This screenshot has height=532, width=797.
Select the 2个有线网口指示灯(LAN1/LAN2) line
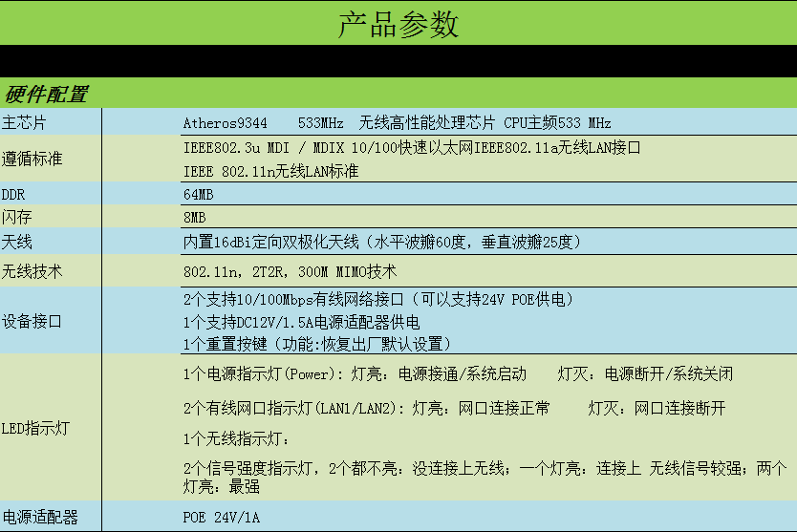coord(455,408)
